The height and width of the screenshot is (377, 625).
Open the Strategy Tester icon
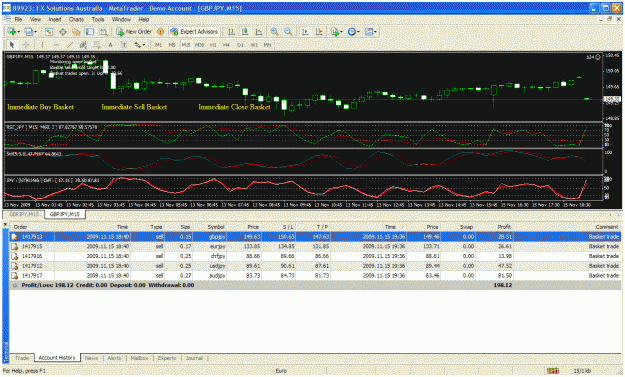click(104, 31)
